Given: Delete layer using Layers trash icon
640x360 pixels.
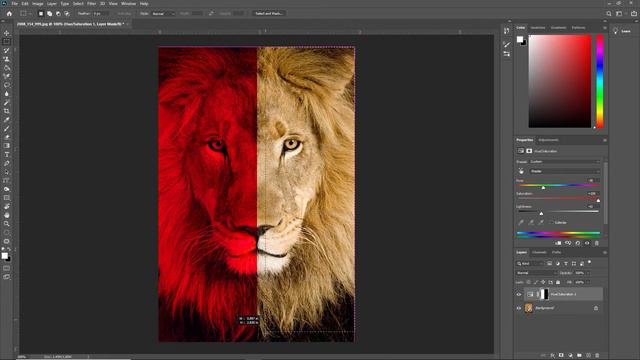Looking at the screenshot, I should (597, 356).
